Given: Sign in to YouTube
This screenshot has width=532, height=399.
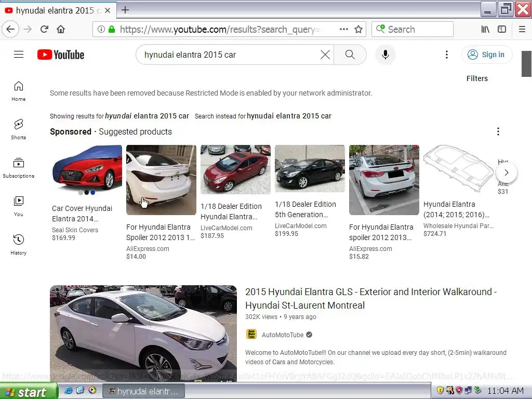Looking at the screenshot, I should pos(486,55).
